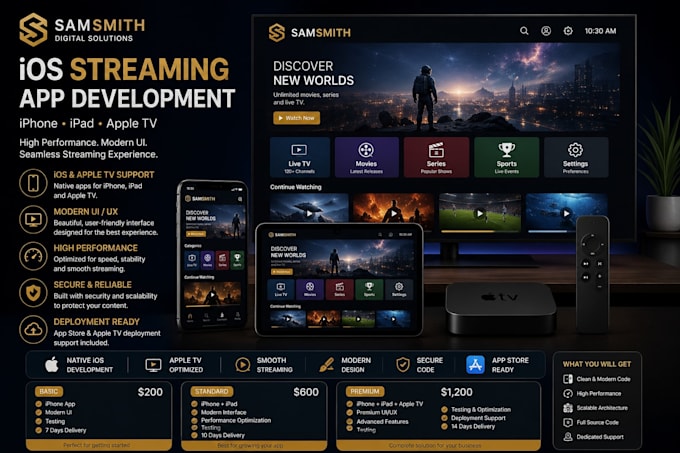Click the App Store icon
Viewport: 680px width, 453px height.
pos(475,365)
